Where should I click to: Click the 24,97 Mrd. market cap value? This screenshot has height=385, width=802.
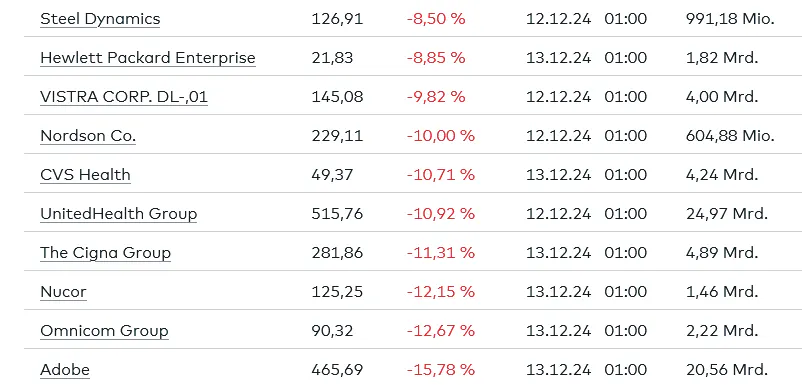click(727, 213)
